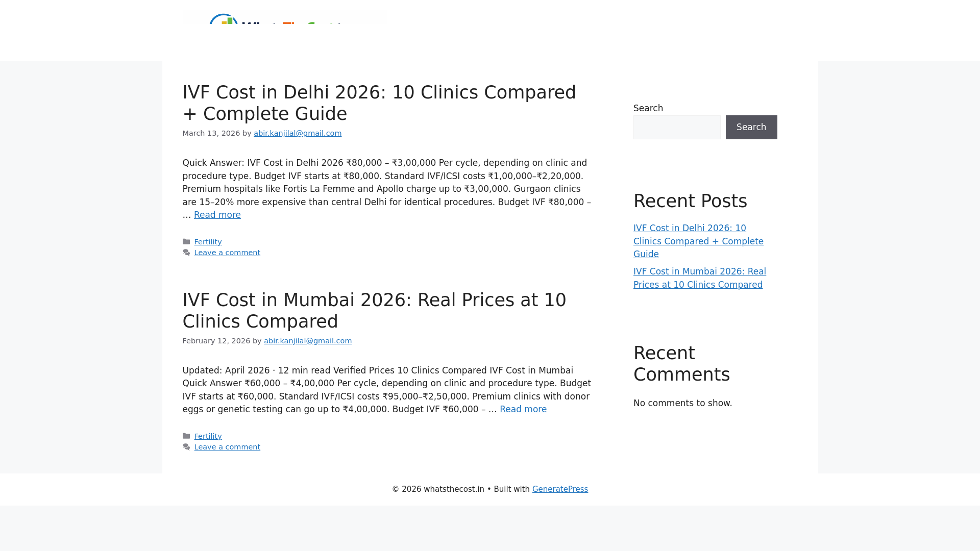Open IVF Cost in Delhi 2026 post title

click(x=379, y=103)
